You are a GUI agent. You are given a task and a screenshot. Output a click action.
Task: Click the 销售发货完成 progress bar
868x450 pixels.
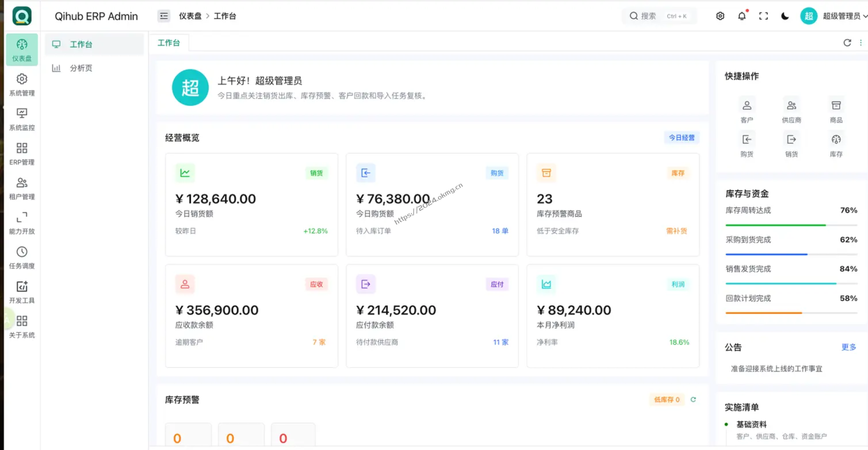791,283
